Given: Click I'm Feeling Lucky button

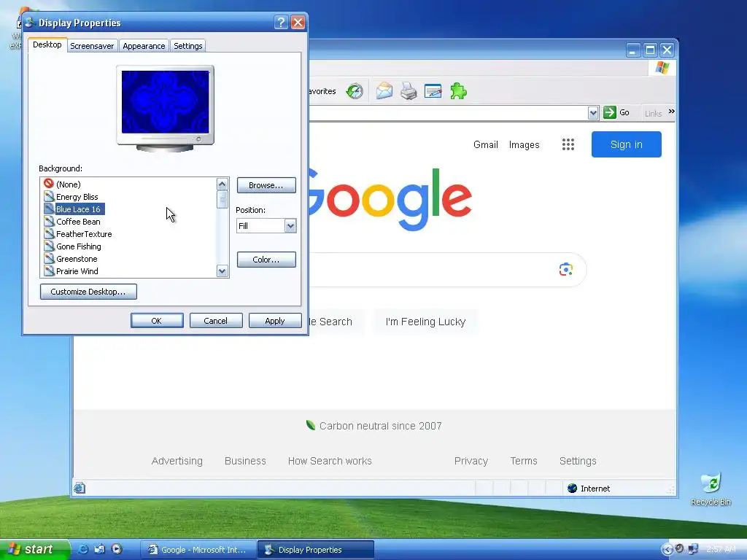Looking at the screenshot, I should click(425, 322).
